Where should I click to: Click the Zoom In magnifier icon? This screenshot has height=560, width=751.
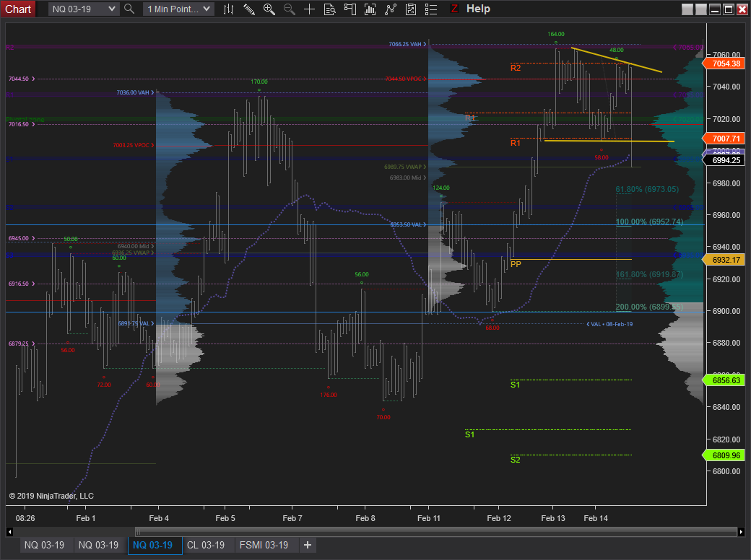[269, 9]
